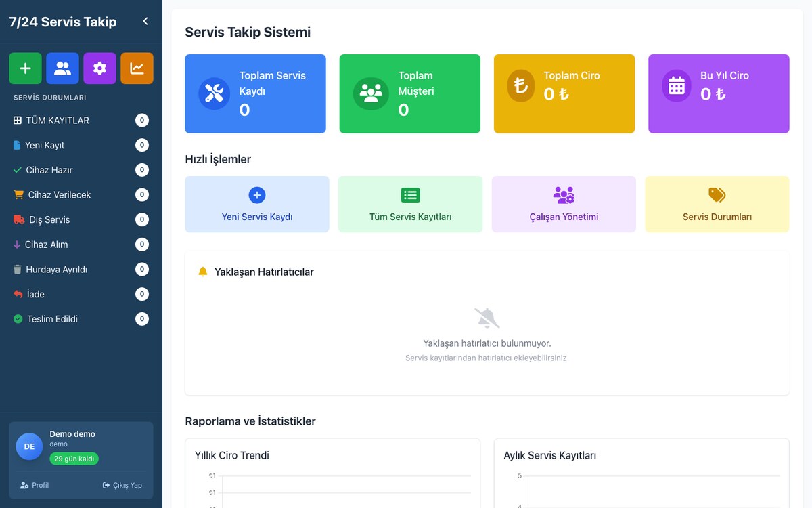The image size is (812, 508).
Task: Click the Toplam Ciro card
Action: point(564,93)
